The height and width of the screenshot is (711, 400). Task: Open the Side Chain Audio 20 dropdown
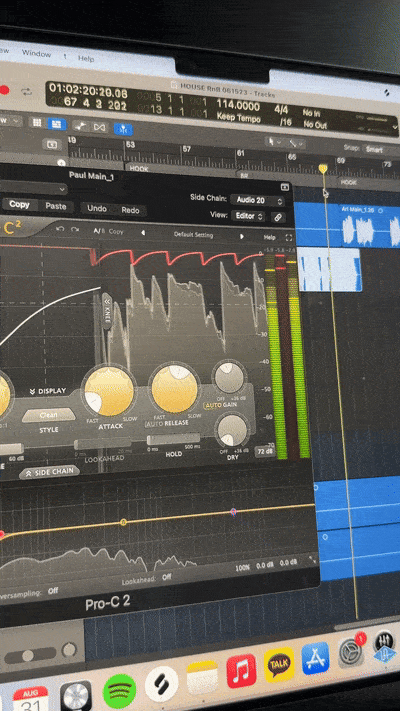tap(258, 200)
